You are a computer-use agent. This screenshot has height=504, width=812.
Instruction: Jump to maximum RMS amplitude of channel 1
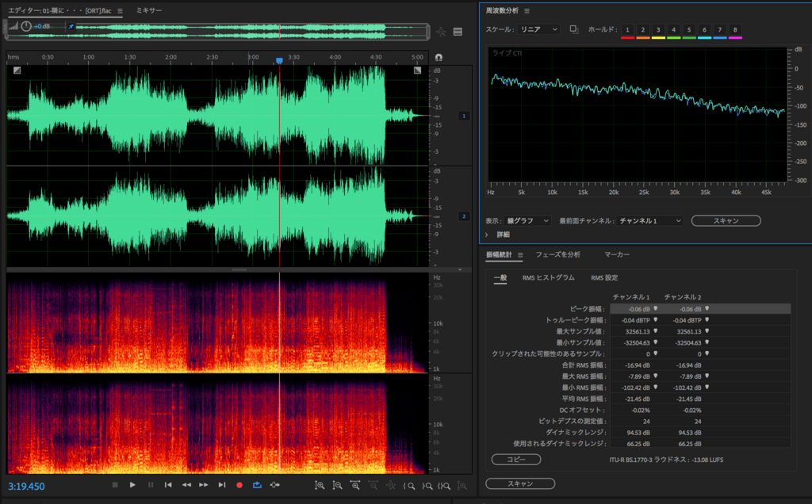pyautogui.click(x=656, y=376)
